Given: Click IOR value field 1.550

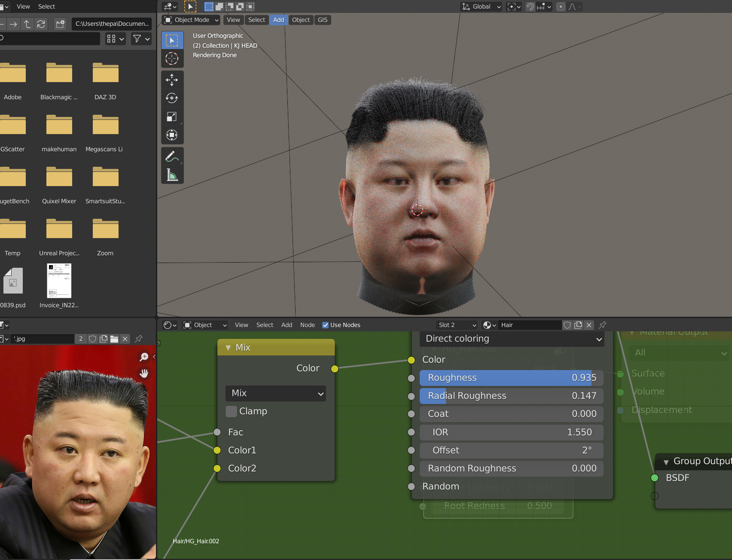Looking at the screenshot, I should (x=512, y=432).
